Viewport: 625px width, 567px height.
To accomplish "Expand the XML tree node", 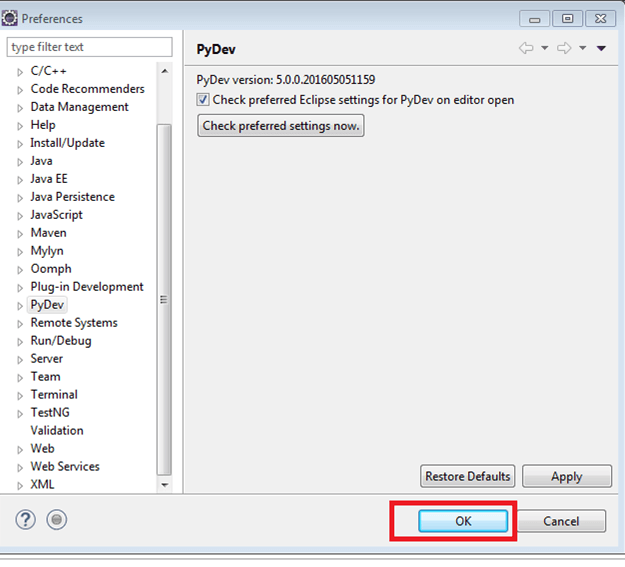I will pos(20,485).
